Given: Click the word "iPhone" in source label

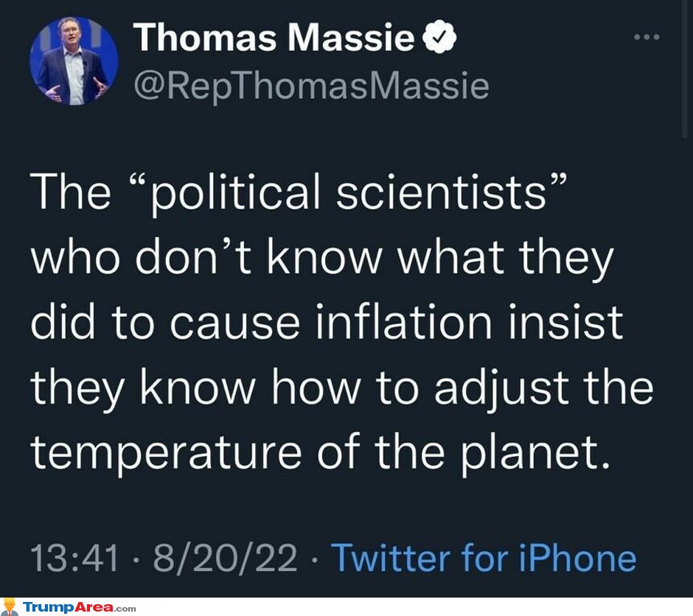Looking at the screenshot, I should [x=577, y=558].
